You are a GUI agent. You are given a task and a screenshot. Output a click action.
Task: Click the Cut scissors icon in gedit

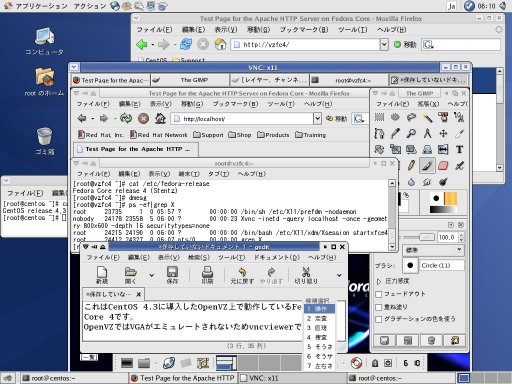[306, 275]
